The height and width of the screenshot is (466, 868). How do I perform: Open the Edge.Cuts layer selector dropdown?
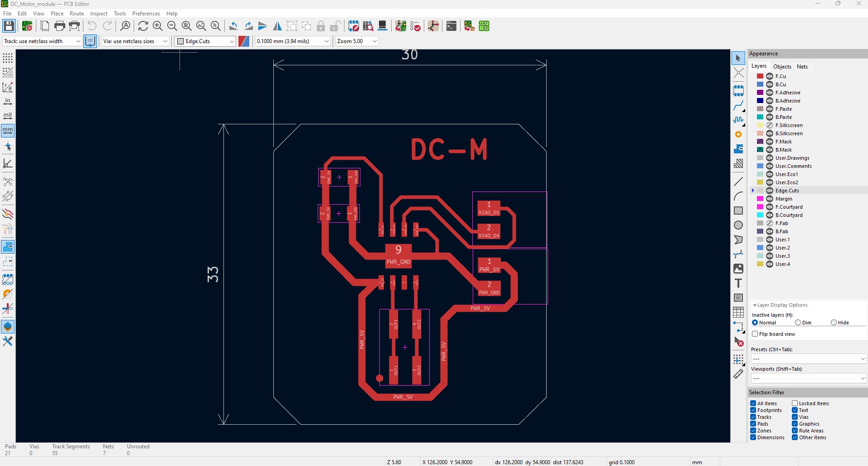point(205,41)
